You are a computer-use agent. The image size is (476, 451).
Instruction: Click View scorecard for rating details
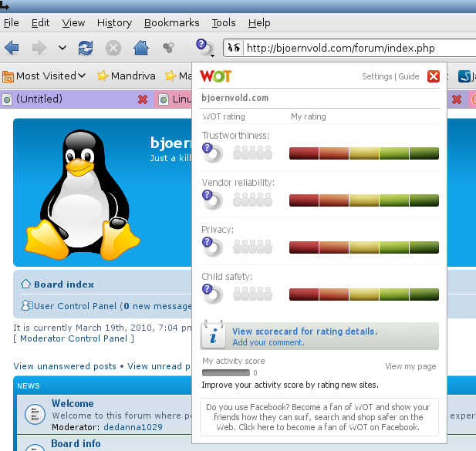[x=305, y=332]
